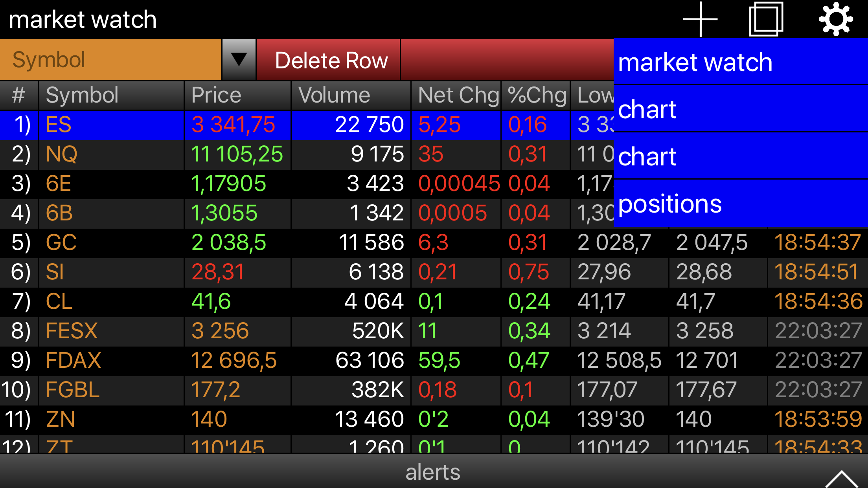Tap the alerts bar label
This screenshot has height=488, width=868.
(432, 471)
